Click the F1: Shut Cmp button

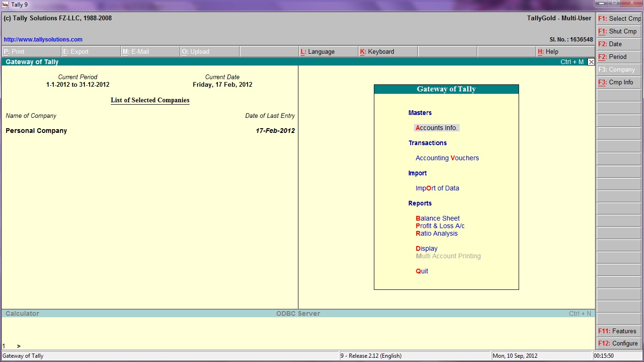[x=619, y=32]
